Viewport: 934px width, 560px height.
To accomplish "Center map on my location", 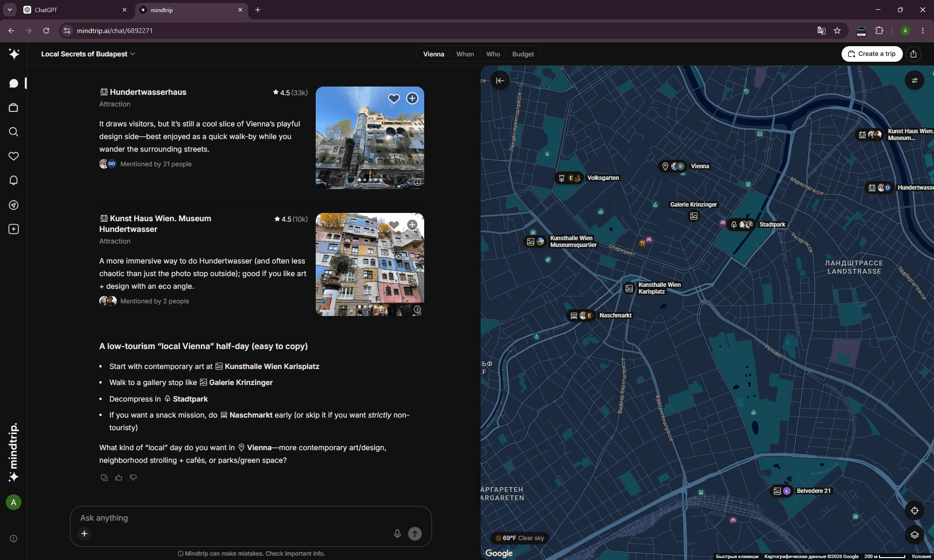I will coord(915,510).
